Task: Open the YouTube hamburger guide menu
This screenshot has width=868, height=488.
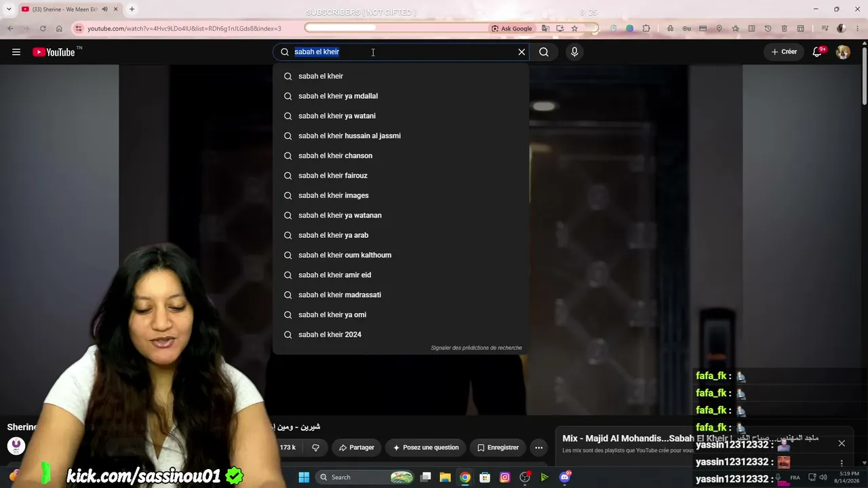Action: pyautogui.click(x=16, y=52)
